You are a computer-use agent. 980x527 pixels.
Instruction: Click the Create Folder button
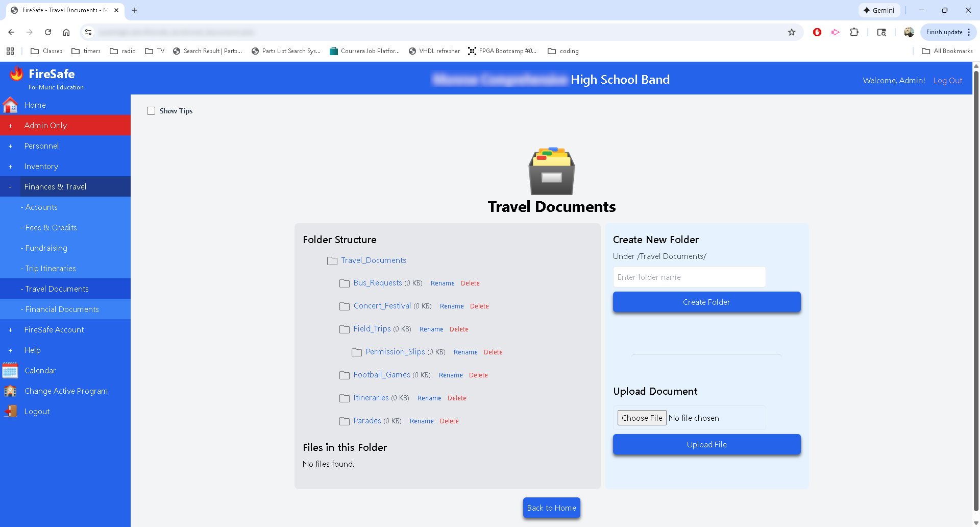[706, 302]
